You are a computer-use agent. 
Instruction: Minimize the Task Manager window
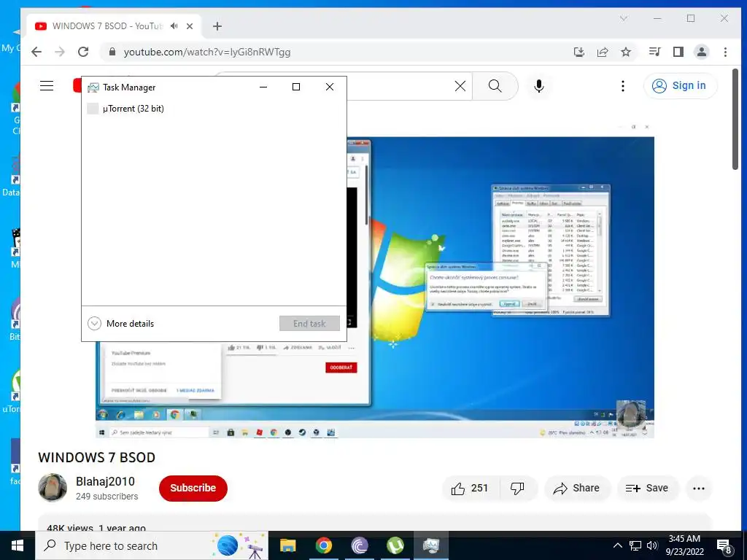click(263, 87)
